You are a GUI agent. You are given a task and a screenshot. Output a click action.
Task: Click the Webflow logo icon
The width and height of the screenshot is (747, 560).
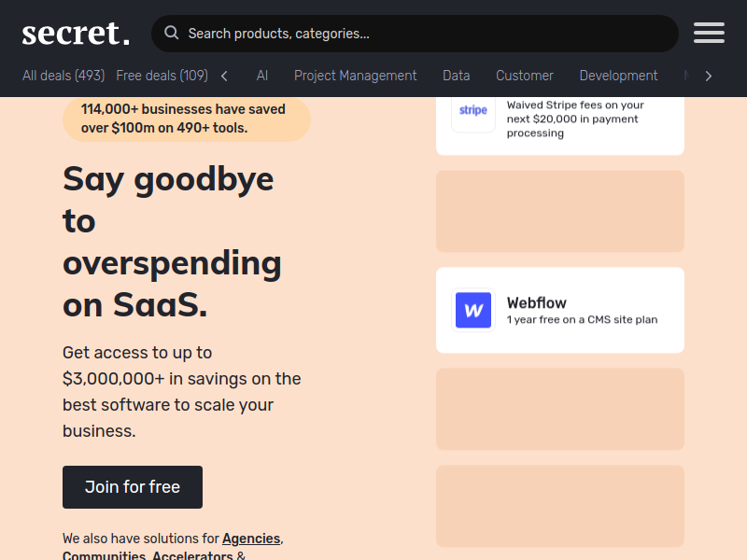473,310
